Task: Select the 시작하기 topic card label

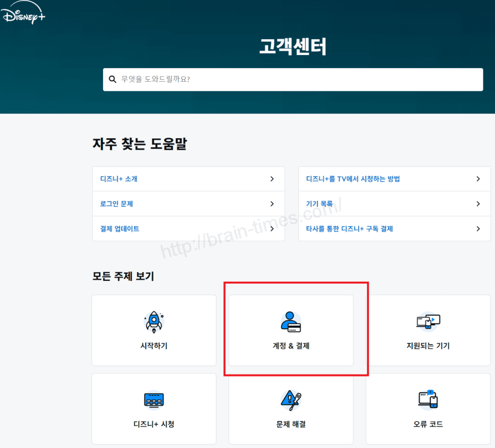Action: click(154, 346)
